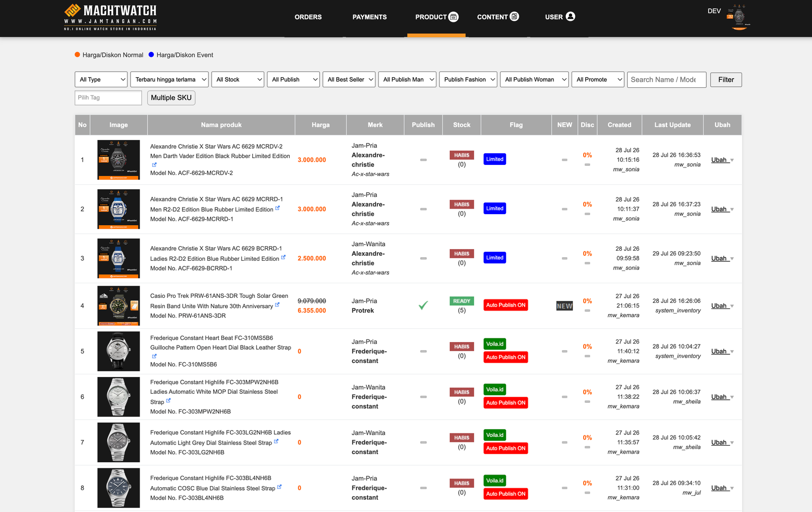Open external link for FC-303MPW2NH6B product
Screen dimensions: 812x512
pyautogui.click(x=168, y=401)
